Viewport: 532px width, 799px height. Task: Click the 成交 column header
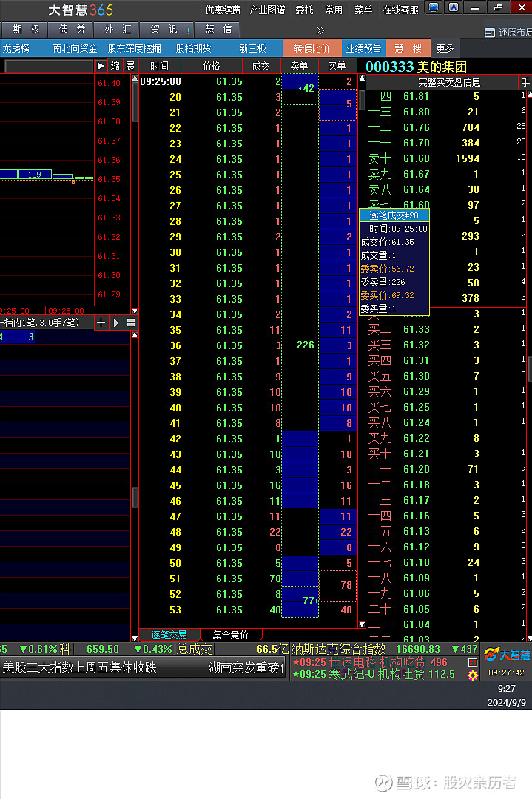coord(261,67)
